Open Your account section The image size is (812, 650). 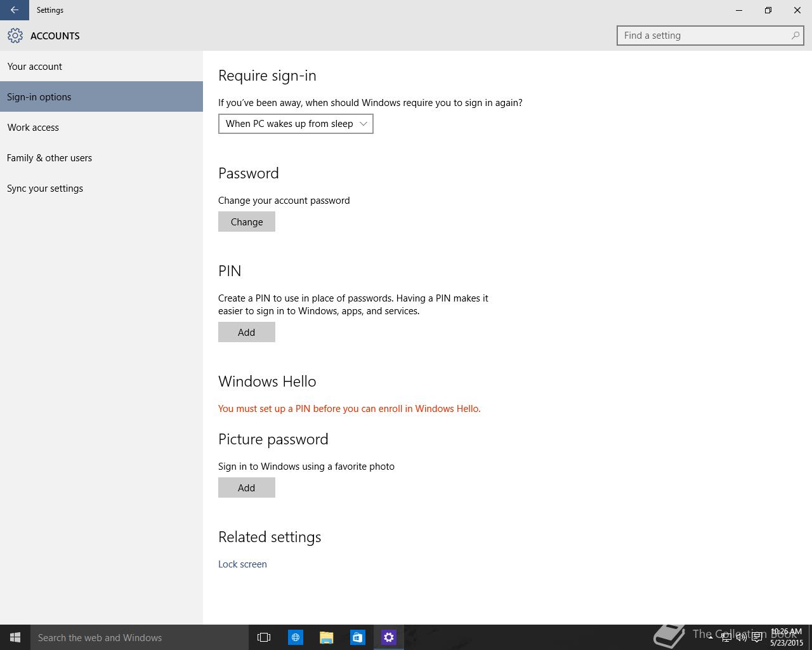[101, 66]
